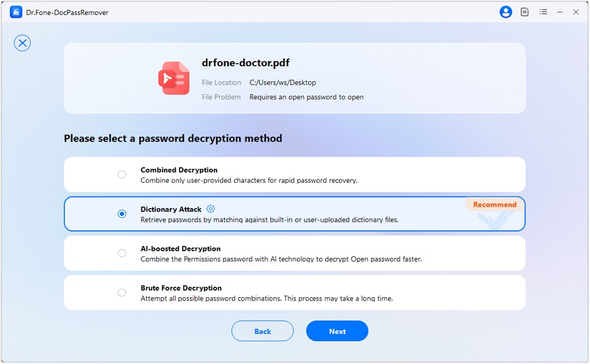590x364 pixels.
Task: Click the Combined Decryption option title
Action: click(179, 170)
